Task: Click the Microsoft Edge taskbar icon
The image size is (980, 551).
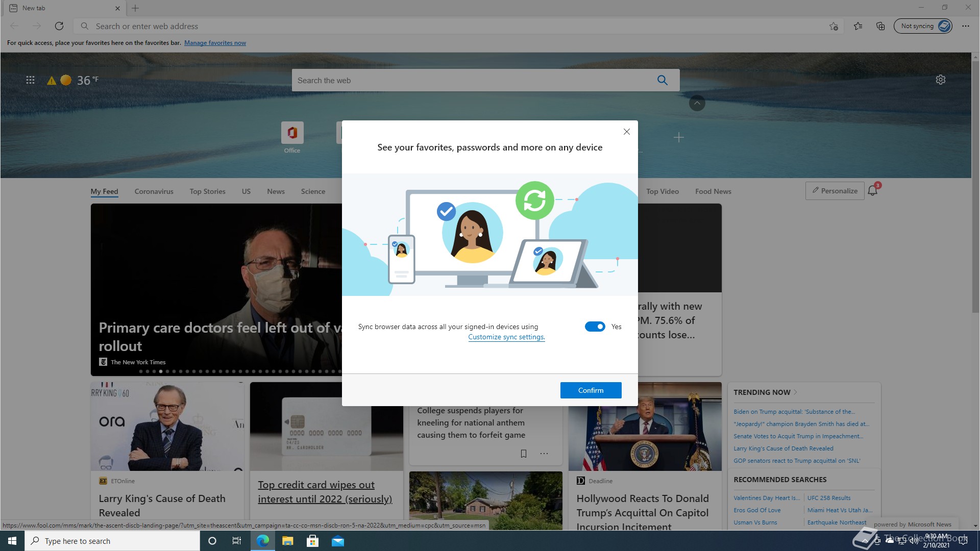Action: click(263, 541)
